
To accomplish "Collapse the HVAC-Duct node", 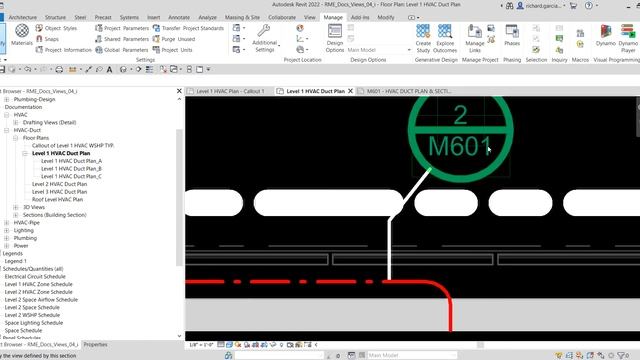I will click(7, 130).
